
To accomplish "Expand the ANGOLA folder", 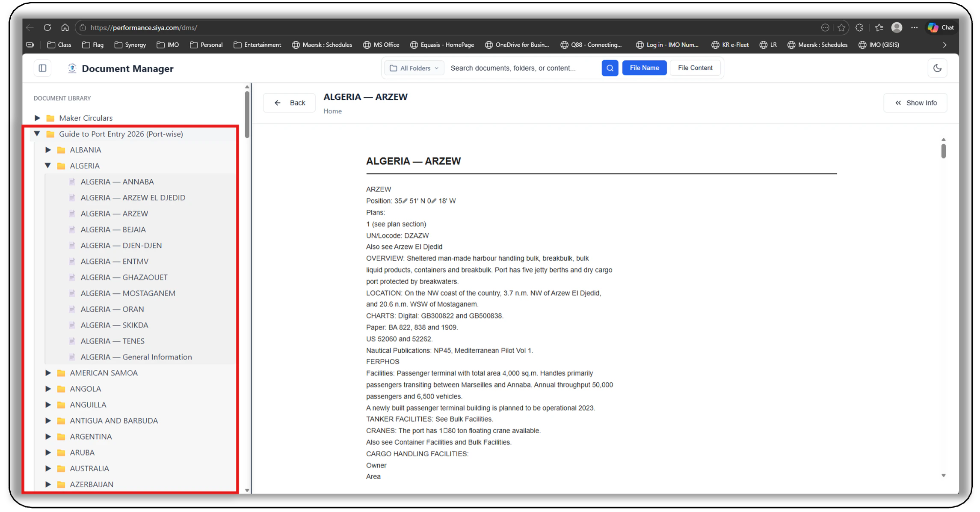I will click(48, 389).
